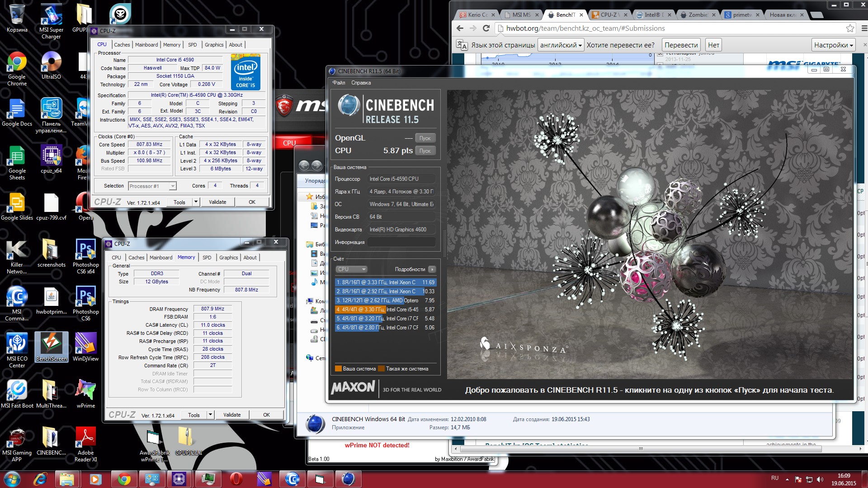
Task: Open Настройки dropdown in translate bar
Action: [834, 45]
